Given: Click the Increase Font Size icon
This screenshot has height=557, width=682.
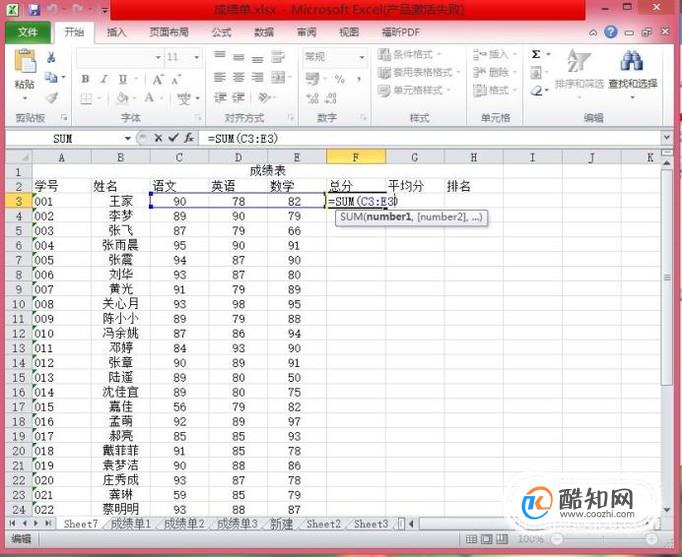Looking at the screenshot, I should (158, 79).
